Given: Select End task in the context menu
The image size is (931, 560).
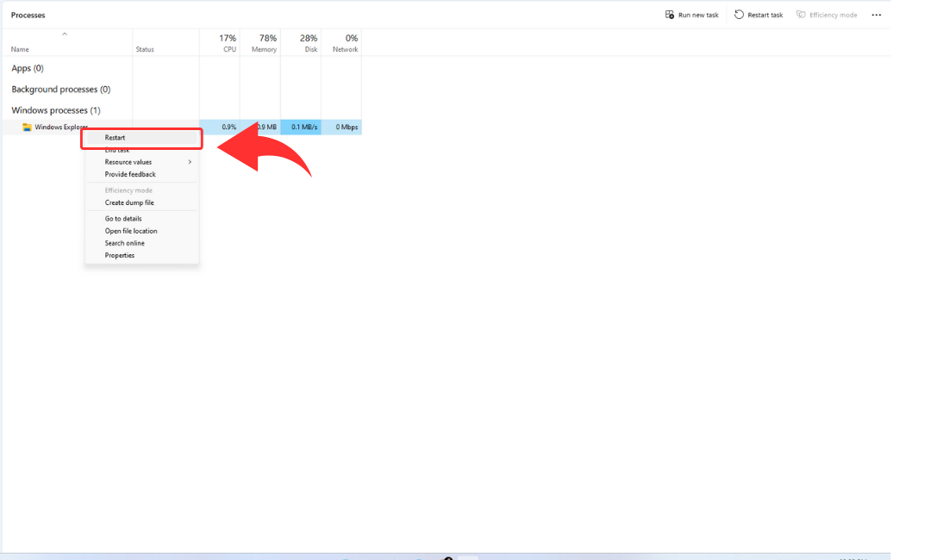Looking at the screenshot, I should click(117, 151).
